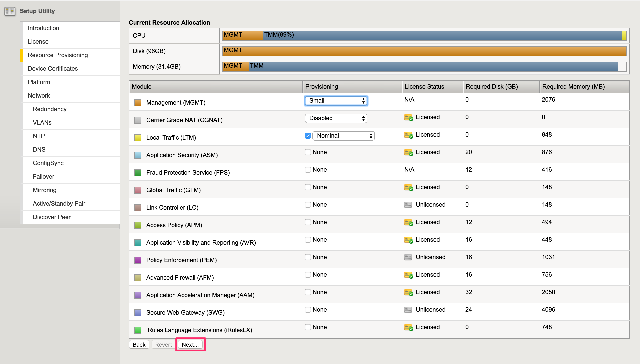The image size is (640, 364).
Task: Open Device Certificates step
Action: (x=71, y=69)
